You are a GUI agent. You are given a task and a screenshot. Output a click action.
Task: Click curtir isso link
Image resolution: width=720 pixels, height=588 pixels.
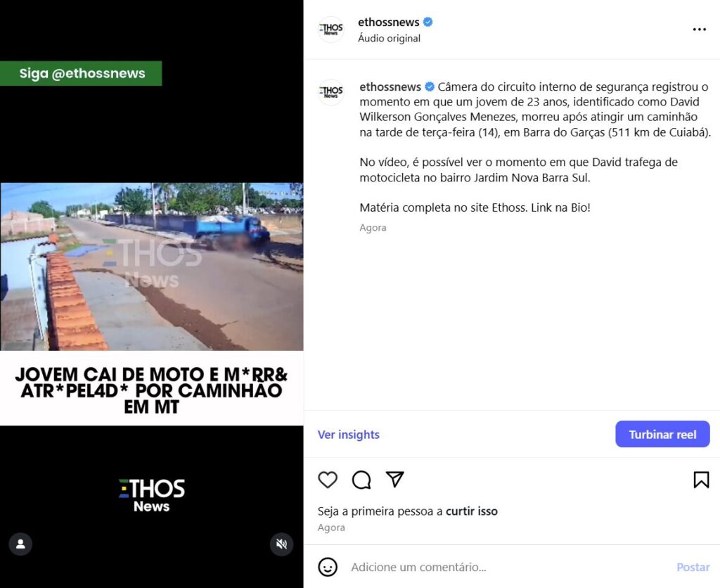[x=472, y=511]
